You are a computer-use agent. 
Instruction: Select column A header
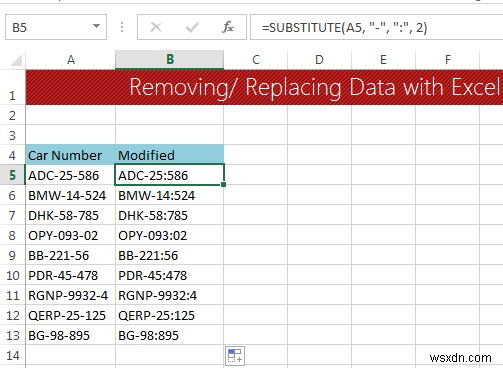[x=71, y=60]
